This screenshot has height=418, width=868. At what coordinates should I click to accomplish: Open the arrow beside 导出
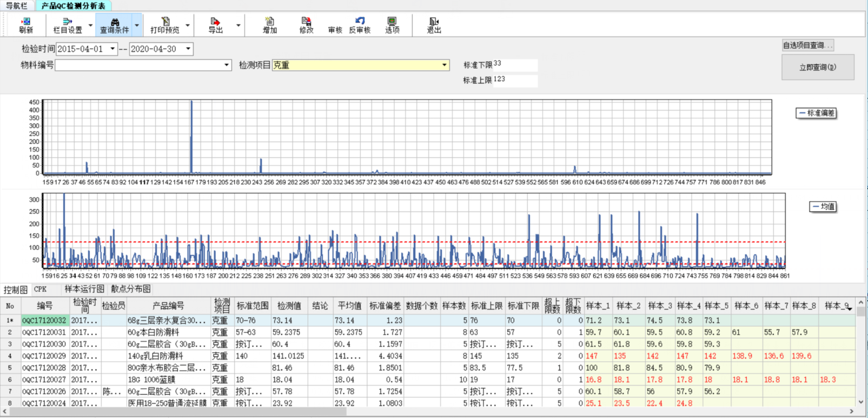pyautogui.click(x=238, y=25)
